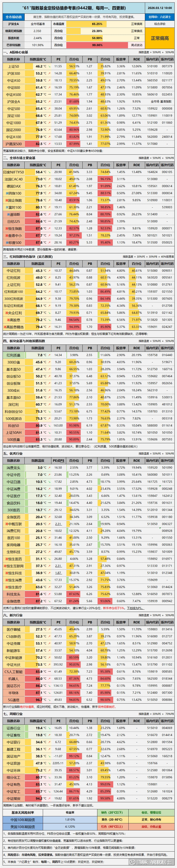The width and height of the screenshot is (177, 868).
Task: Click the 巴菲特指数 99.86% percentile bar
Action: pos(97,45)
